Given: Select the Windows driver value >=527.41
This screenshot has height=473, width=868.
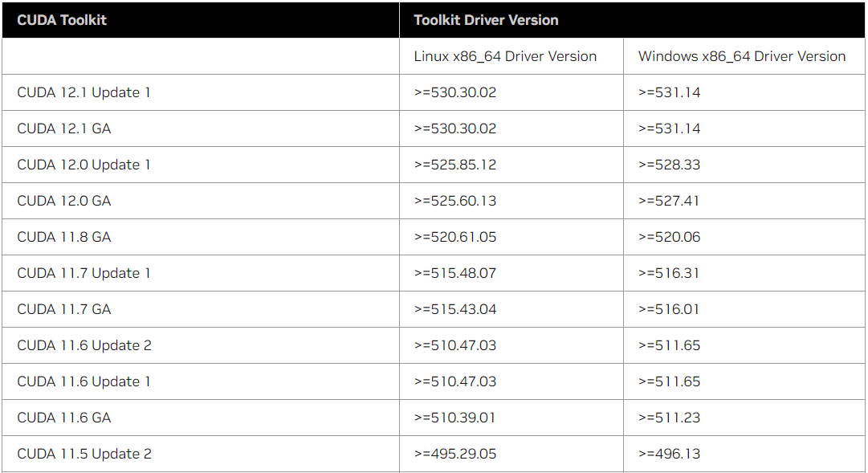Looking at the screenshot, I should [669, 201].
